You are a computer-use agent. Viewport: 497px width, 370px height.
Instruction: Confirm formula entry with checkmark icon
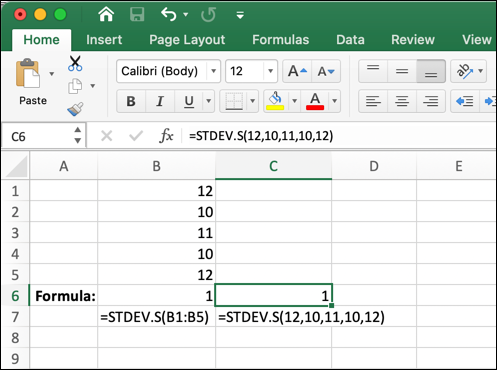point(136,136)
